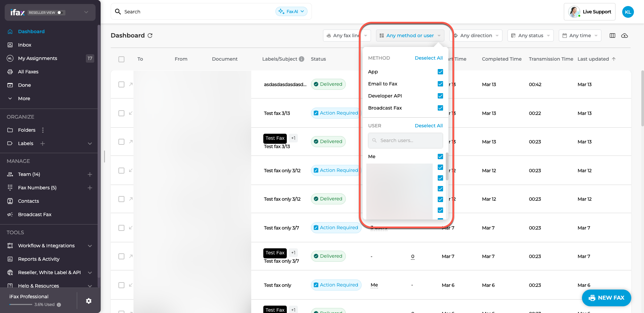Viewport: 644px width, 313px height.
Task: Uncheck the Email to Fax method
Action: click(x=440, y=84)
